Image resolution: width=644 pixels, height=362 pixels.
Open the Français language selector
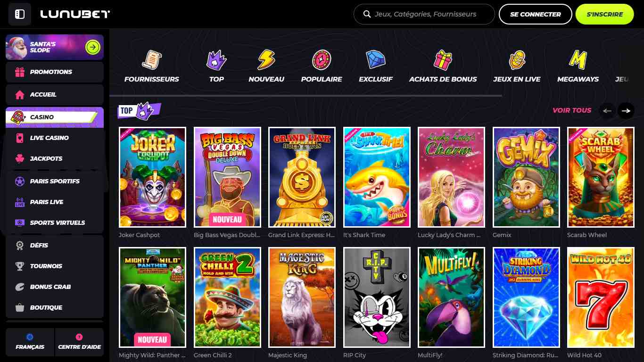pyautogui.click(x=30, y=342)
